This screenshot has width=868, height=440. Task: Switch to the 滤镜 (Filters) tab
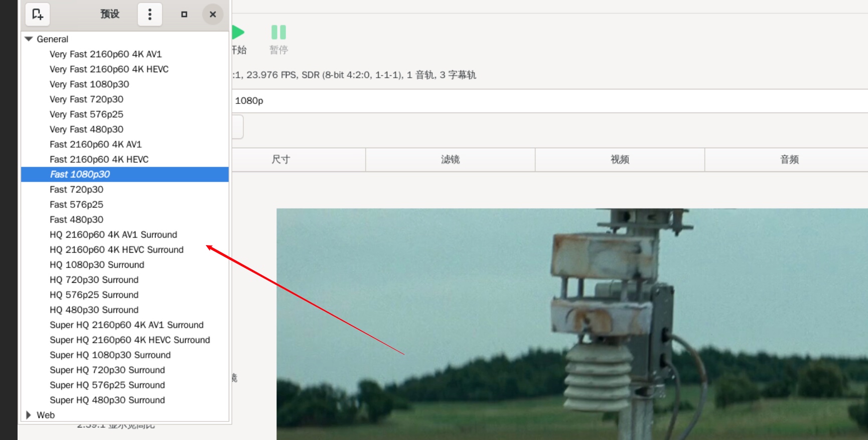(450, 159)
